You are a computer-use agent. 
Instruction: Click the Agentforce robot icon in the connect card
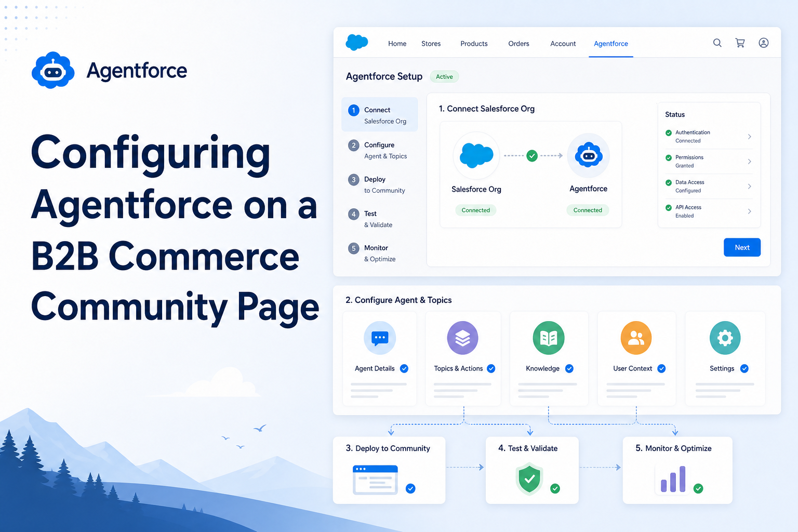point(589,155)
